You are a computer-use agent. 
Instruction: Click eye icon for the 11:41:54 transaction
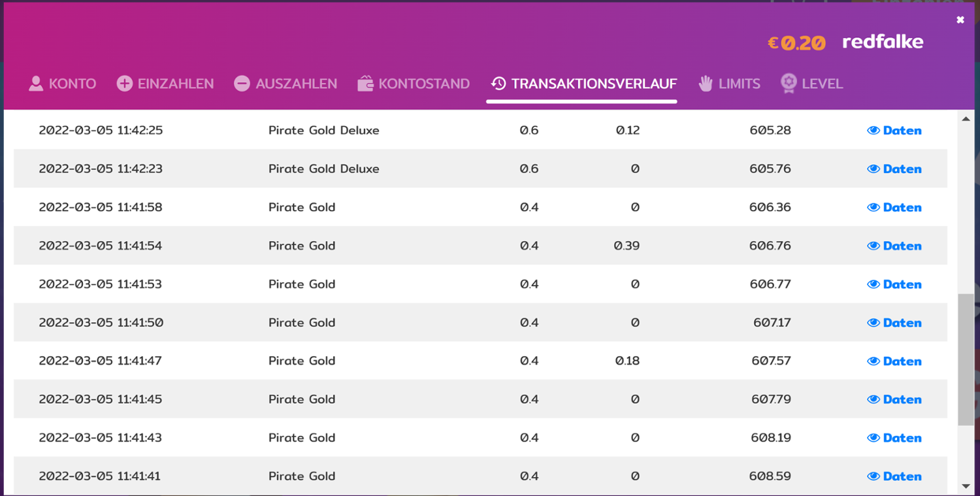click(x=874, y=246)
